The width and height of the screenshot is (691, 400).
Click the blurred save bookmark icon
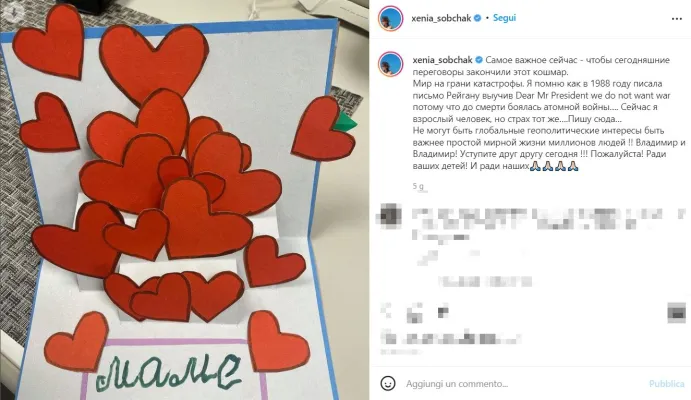(676, 312)
